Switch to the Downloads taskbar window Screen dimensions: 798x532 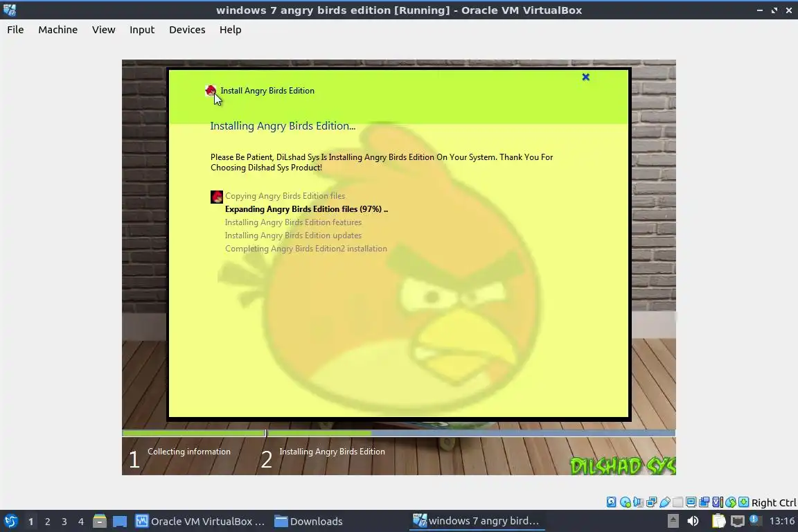click(308, 522)
